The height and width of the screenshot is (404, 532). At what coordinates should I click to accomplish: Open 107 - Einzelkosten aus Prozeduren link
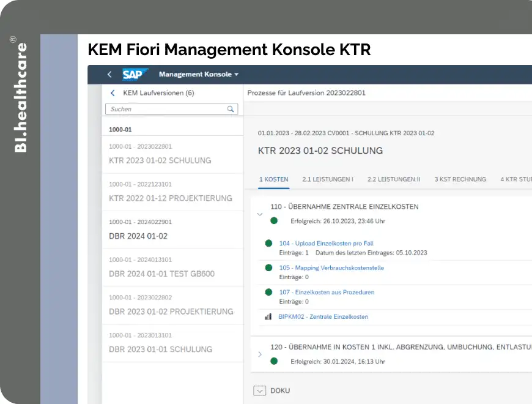[x=327, y=292]
